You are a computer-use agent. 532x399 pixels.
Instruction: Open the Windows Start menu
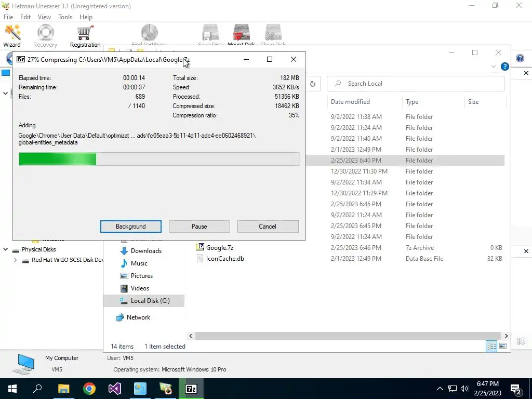pos(12,389)
